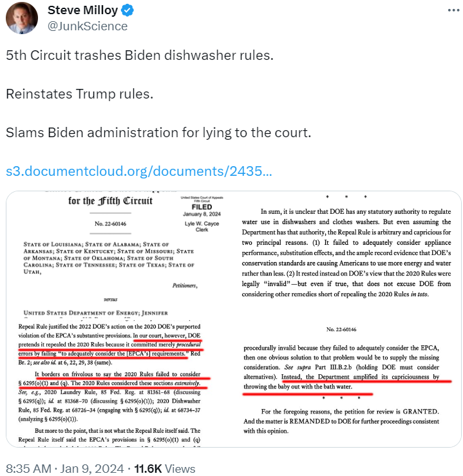The image size is (463, 476).
Task: Open the three-dot more options menu
Action: pyautogui.click(x=453, y=10)
